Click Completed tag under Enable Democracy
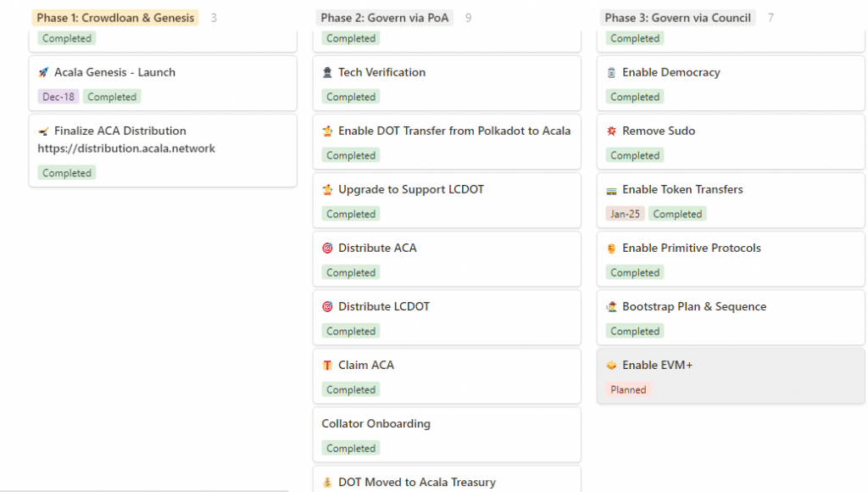 pyautogui.click(x=635, y=97)
